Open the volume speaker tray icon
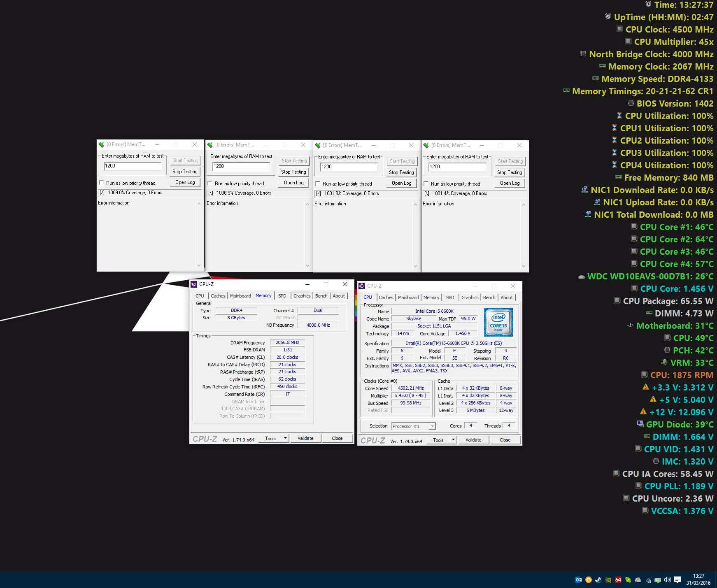Image resolution: width=717 pixels, height=588 pixels. click(667, 580)
